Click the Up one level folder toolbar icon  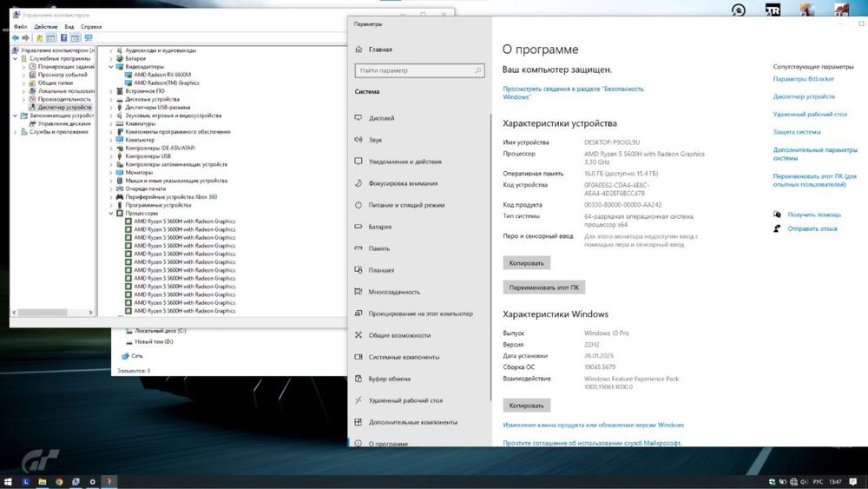click(39, 37)
